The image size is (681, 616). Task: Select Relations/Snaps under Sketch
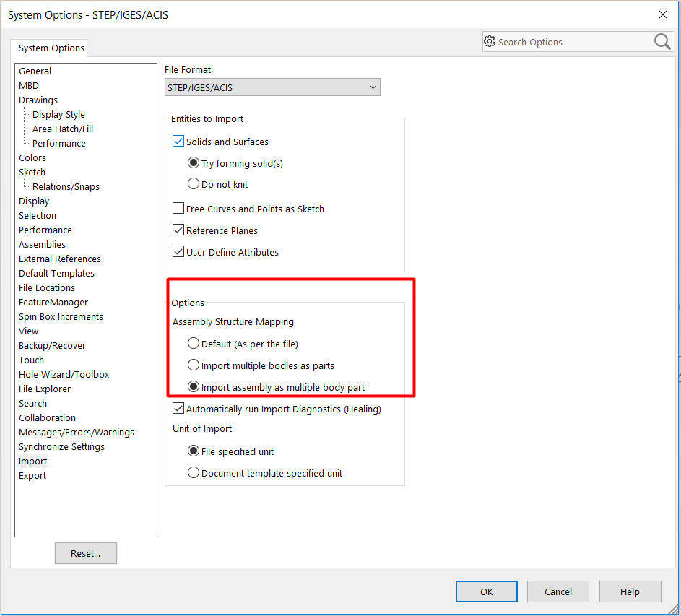[x=66, y=187]
